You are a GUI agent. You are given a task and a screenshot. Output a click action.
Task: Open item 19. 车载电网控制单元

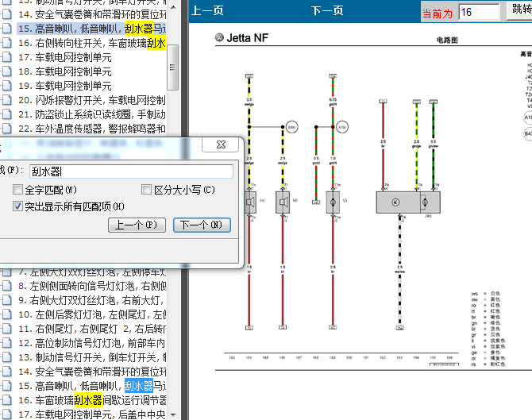pyautogui.click(x=65, y=86)
